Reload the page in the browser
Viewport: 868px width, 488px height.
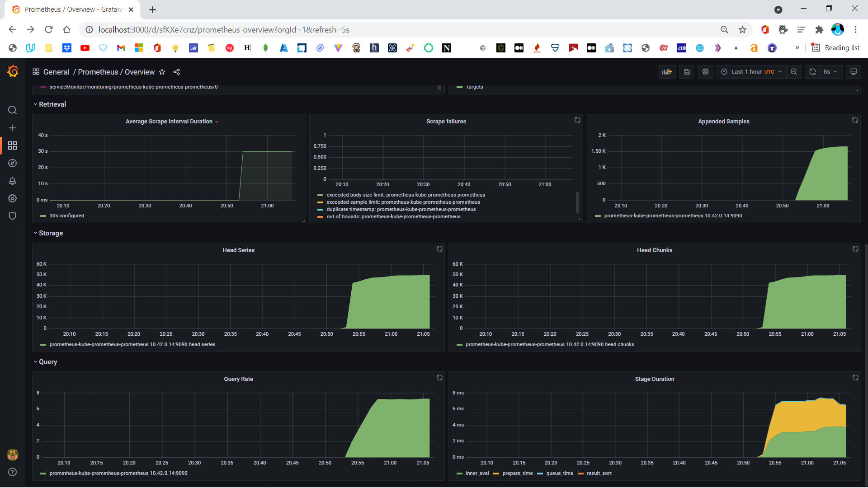(49, 30)
